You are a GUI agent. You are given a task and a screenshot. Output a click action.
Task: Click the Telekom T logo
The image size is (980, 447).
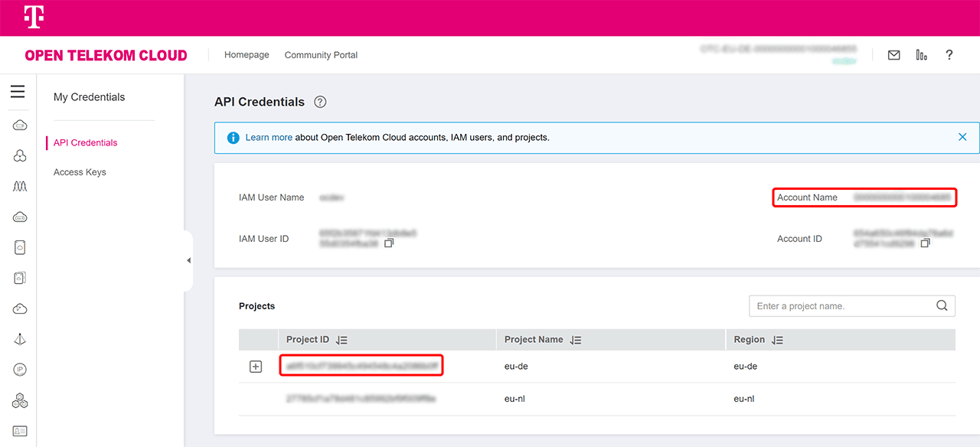34,18
